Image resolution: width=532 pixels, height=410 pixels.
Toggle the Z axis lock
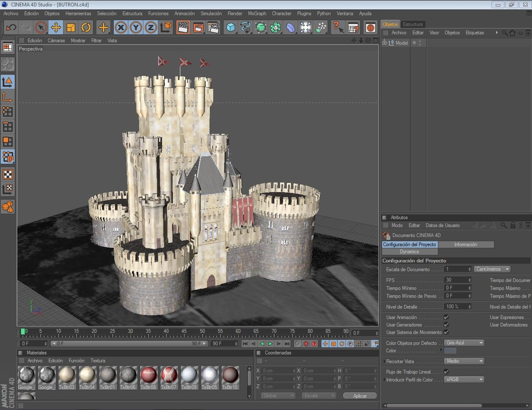point(151,27)
